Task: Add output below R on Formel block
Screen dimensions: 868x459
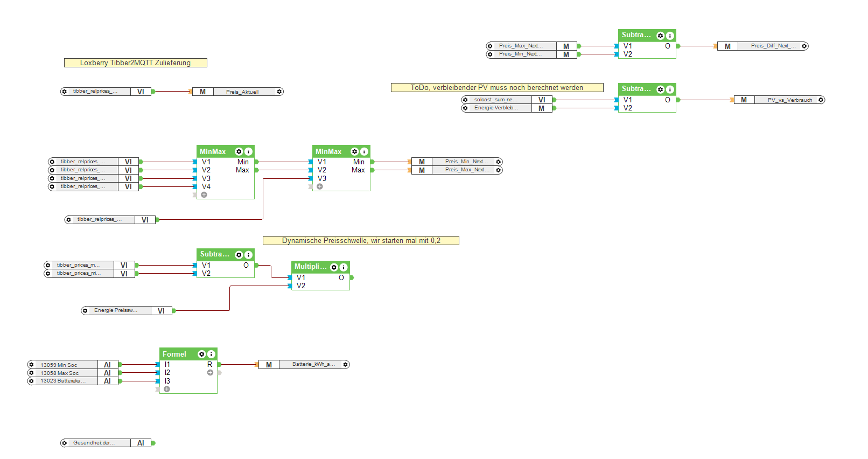Action: (x=210, y=373)
